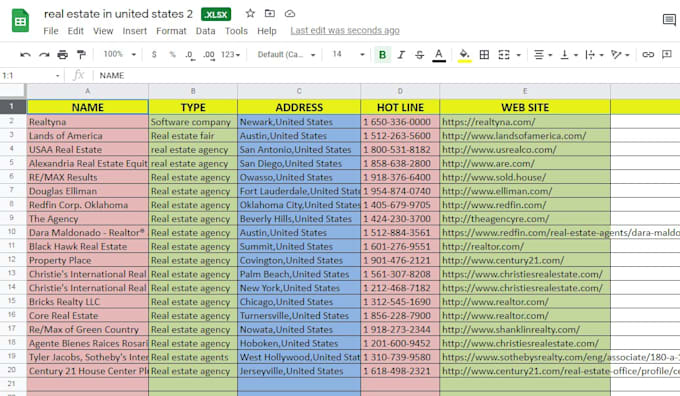Open the Data menu
Image resolution: width=680 pixels, height=396 pixels.
tap(206, 31)
